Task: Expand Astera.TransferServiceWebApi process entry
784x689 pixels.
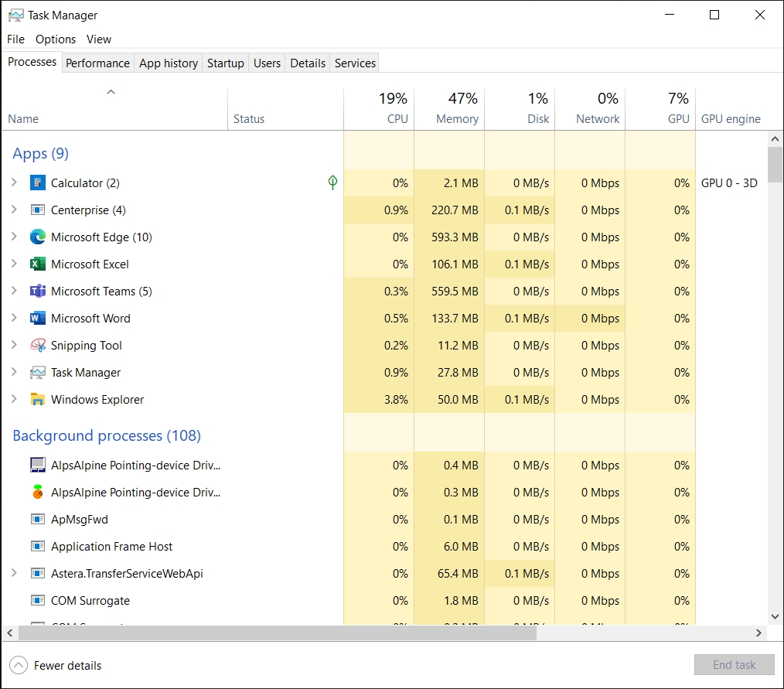Action: [x=14, y=574]
